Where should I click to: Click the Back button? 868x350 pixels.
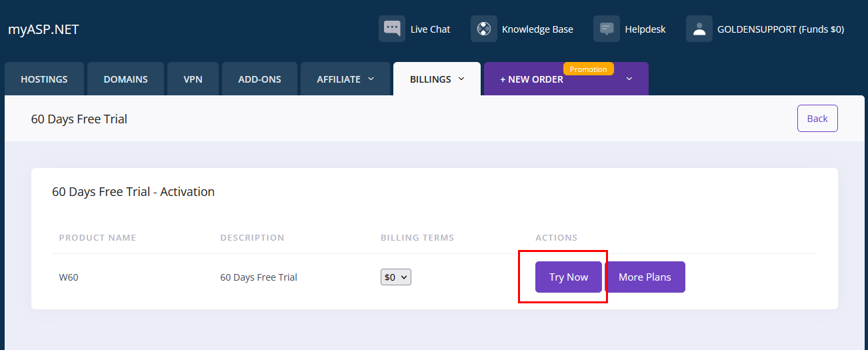817,119
